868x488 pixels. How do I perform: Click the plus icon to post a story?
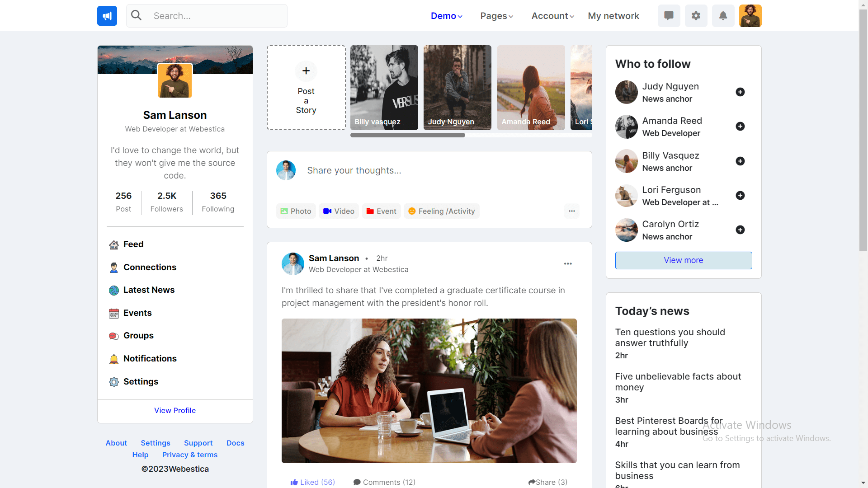click(x=306, y=71)
